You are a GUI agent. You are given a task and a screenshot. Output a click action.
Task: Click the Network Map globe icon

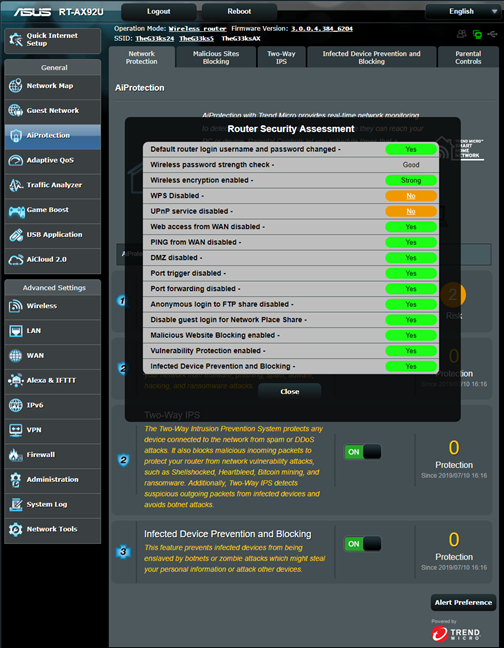(16, 86)
